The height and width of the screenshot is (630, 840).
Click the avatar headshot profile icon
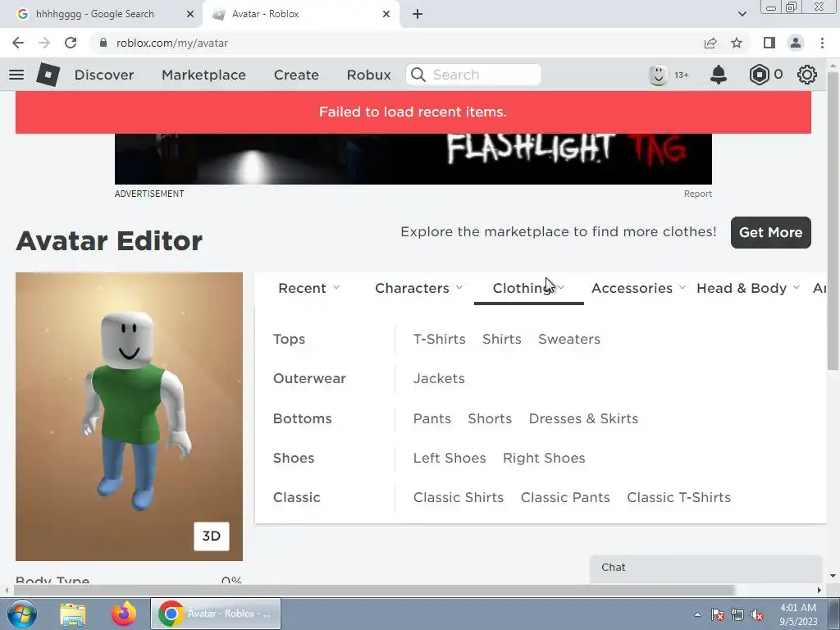pos(658,75)
